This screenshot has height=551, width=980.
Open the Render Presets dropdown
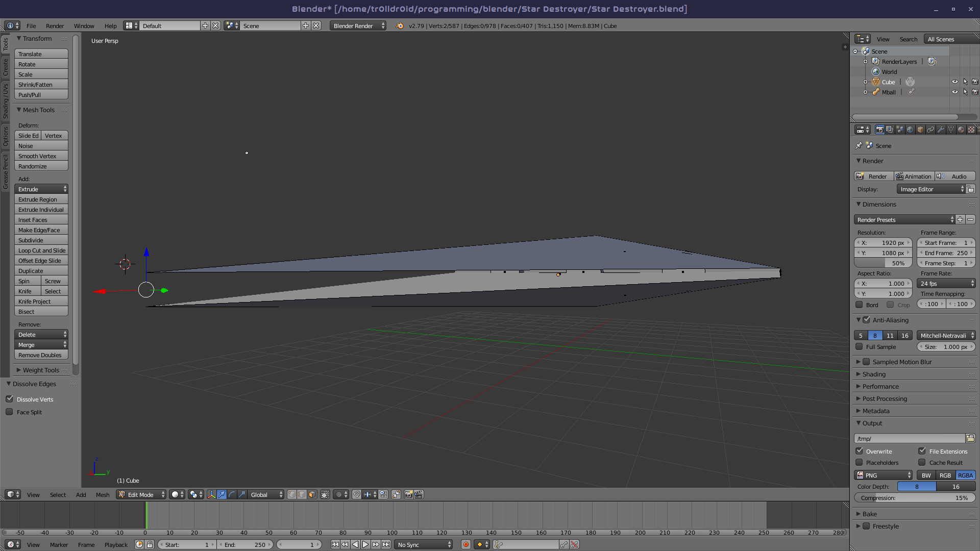coord(904,219)
